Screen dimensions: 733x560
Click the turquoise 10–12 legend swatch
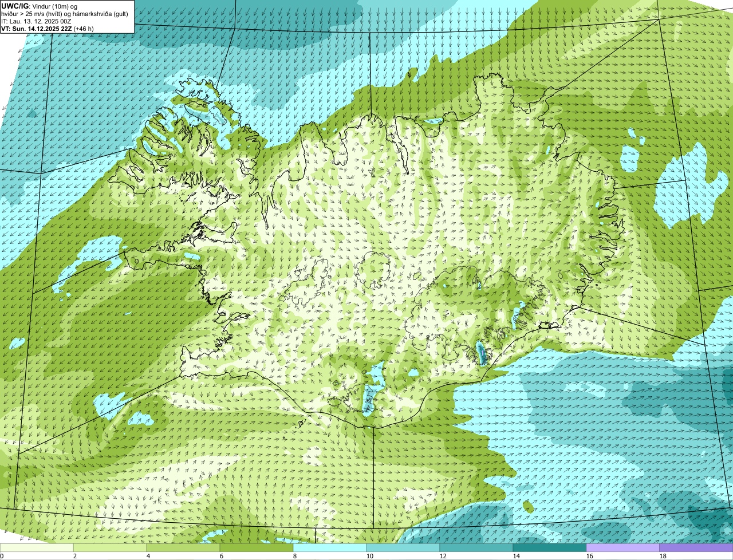tap(403, 548)
